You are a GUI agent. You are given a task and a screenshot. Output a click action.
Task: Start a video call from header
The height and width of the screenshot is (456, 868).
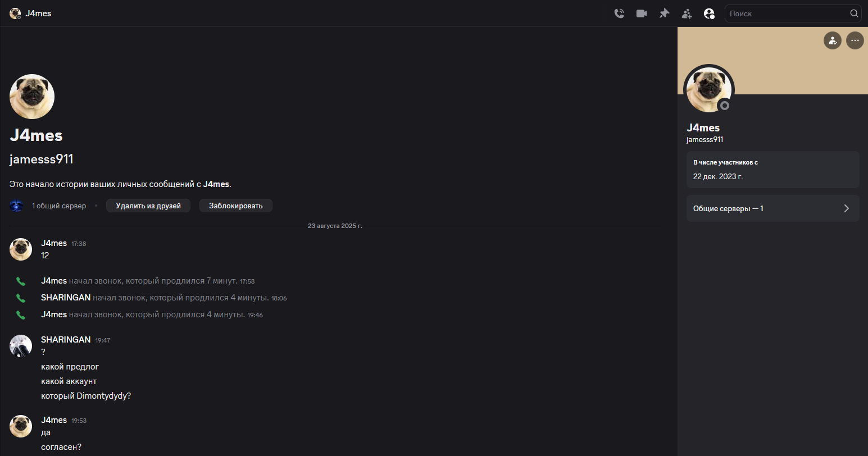[x=642, y=13]
